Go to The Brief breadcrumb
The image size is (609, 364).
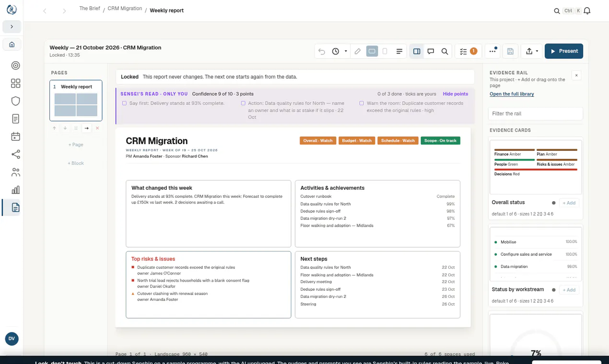pyautogui.click(x=90, y=9)
